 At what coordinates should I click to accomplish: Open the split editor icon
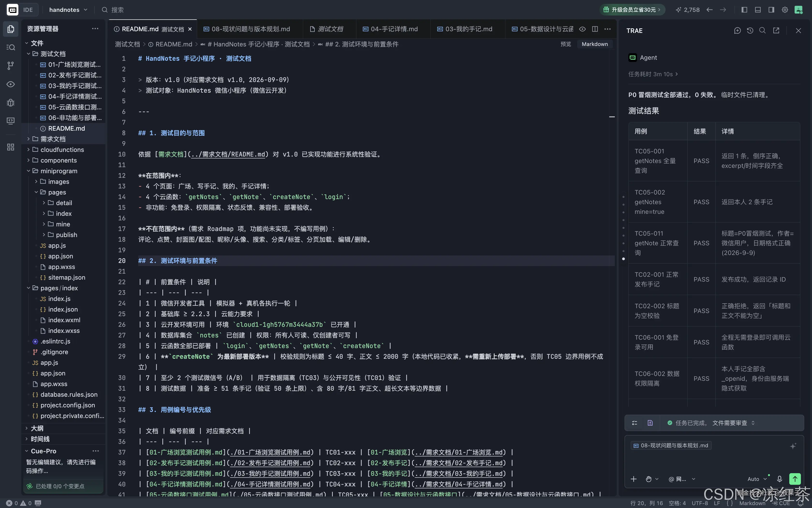pos(595,29)
